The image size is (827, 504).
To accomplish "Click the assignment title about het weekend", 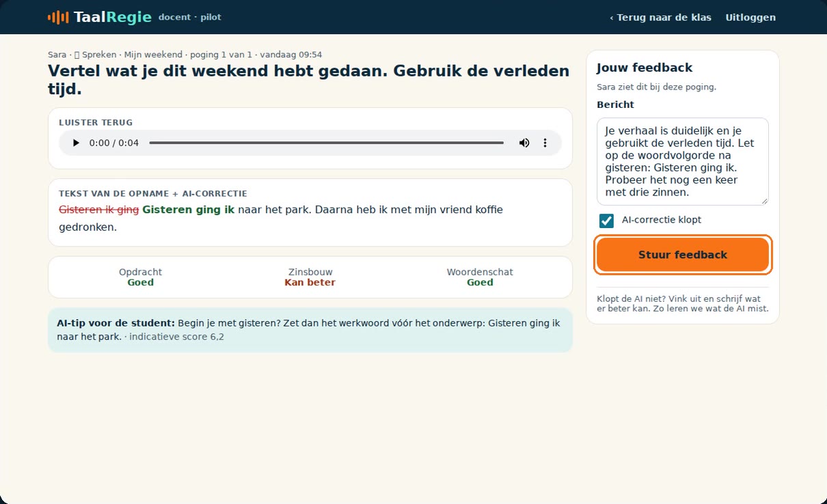I will 309,80.
